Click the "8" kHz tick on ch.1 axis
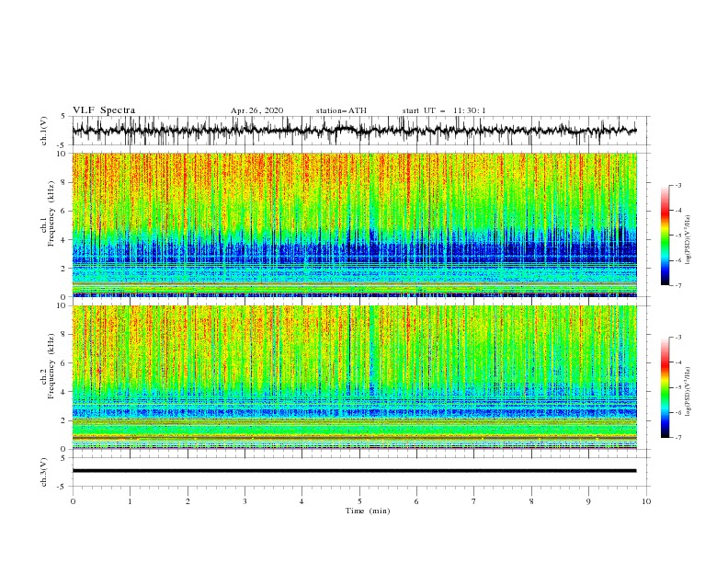 (64, 182)
